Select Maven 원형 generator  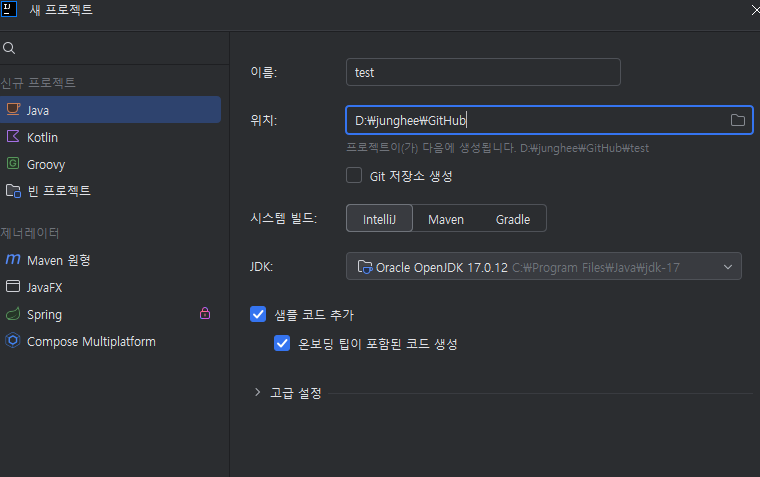pos(111,260)
